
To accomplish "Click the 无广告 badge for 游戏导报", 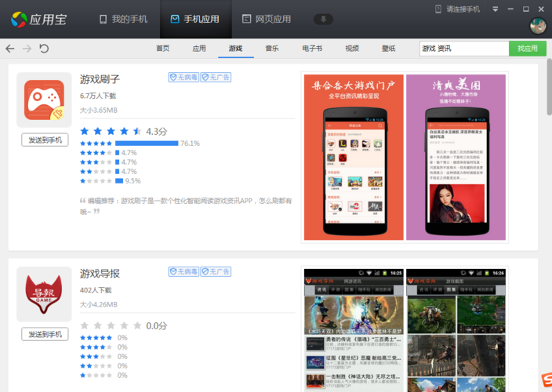I will coord(216,271).
